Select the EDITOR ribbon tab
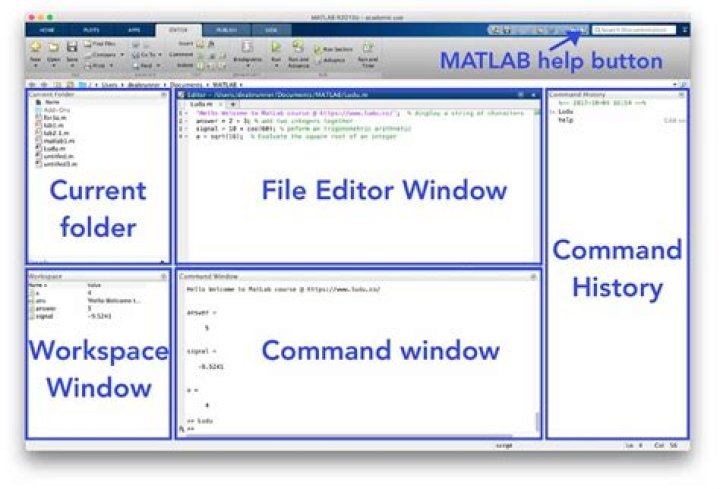 [178, 30]
